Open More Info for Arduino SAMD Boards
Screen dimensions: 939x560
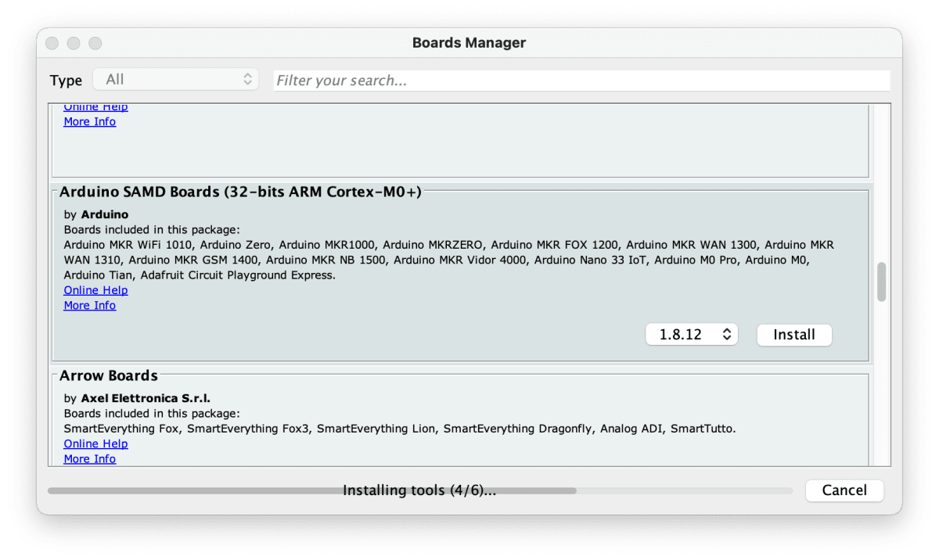point(89,306)
